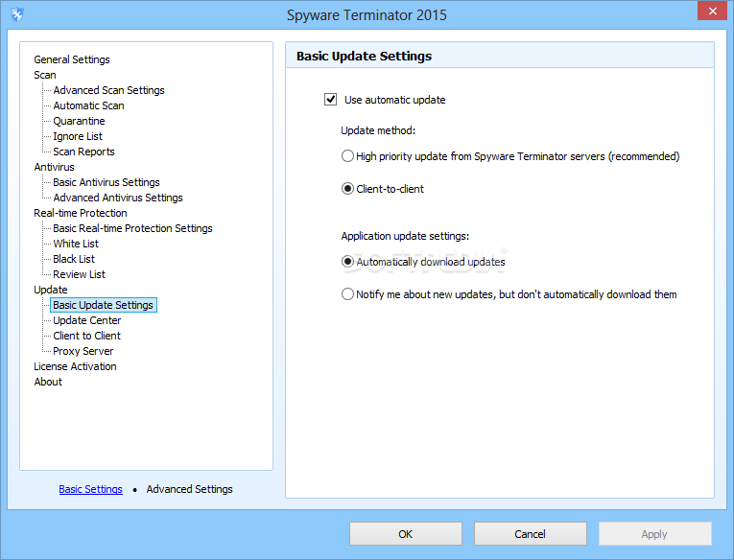Click the Cancel button

coord(530,534)
